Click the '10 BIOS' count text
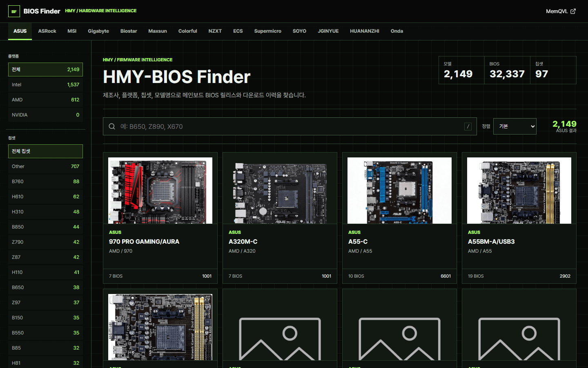Viewport: 588px width, 368px height. tap(356, 276)
